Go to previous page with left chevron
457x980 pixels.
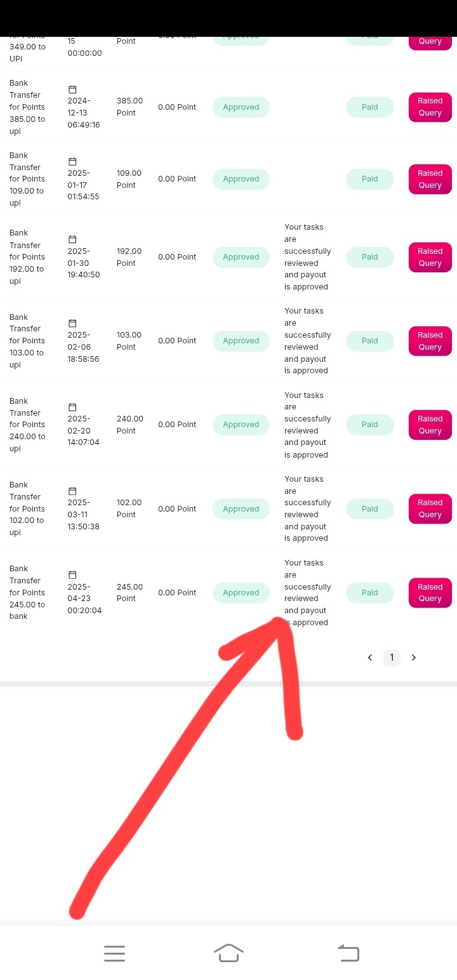[370, 658]
